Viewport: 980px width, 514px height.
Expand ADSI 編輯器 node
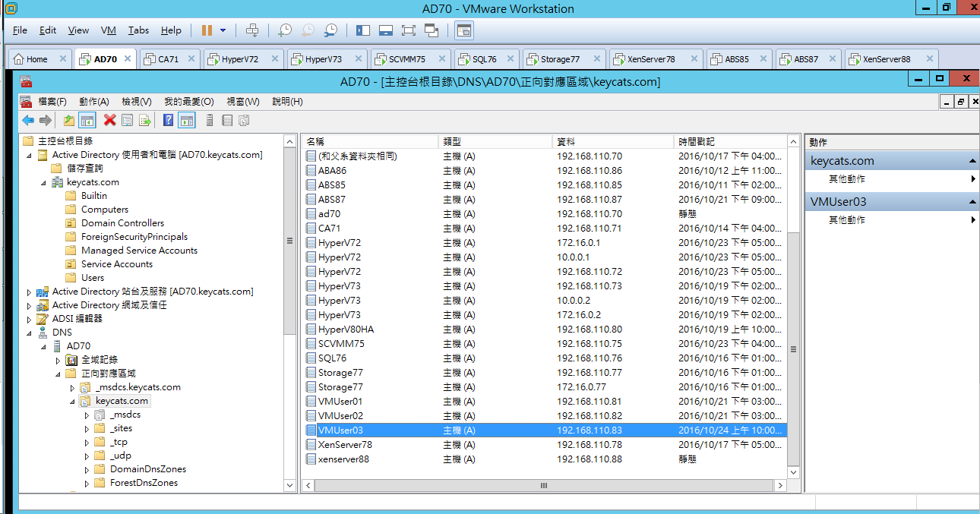tap(30, 319)
